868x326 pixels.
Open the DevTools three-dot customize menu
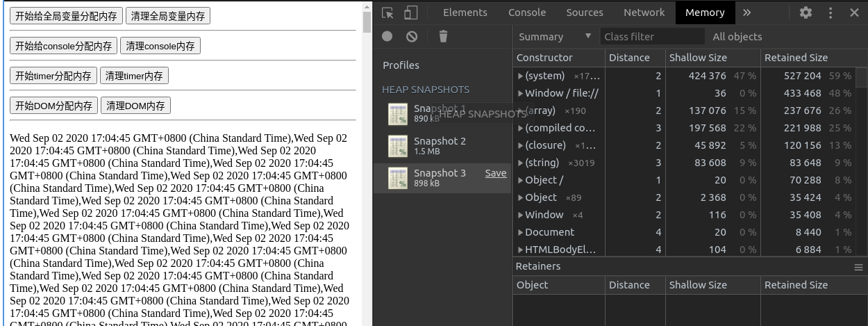pyautogui.click(x=831, y=13)
